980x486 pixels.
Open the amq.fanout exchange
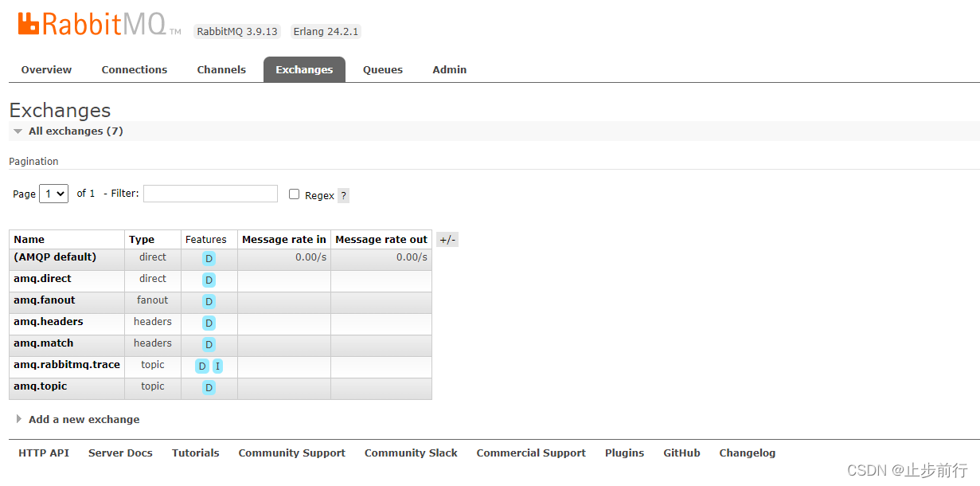[45, 300]
